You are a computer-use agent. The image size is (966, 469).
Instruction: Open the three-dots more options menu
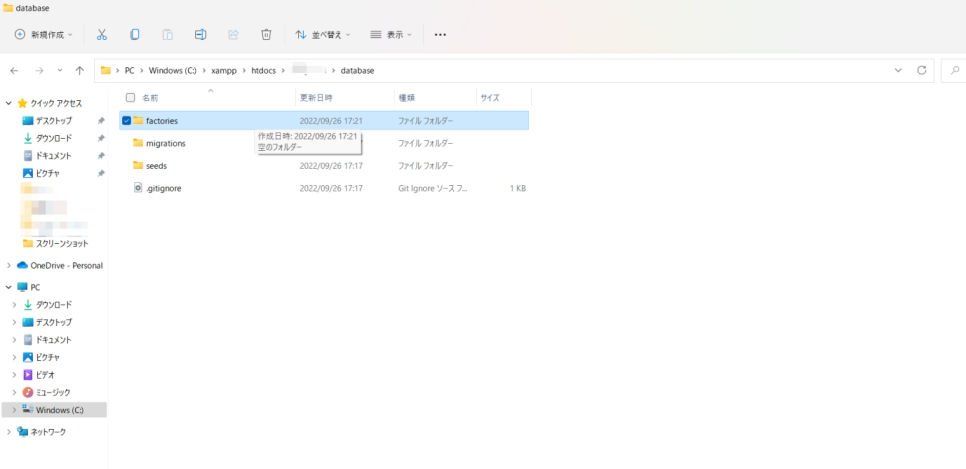(x=440, y=35)
